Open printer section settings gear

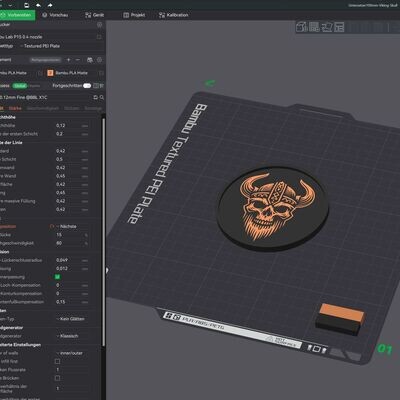99,25
